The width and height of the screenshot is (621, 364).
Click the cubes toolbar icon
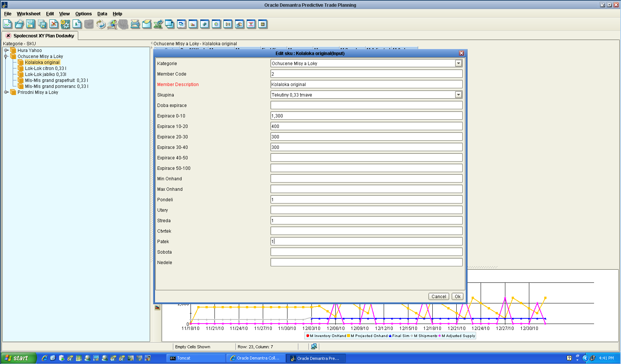205,24
